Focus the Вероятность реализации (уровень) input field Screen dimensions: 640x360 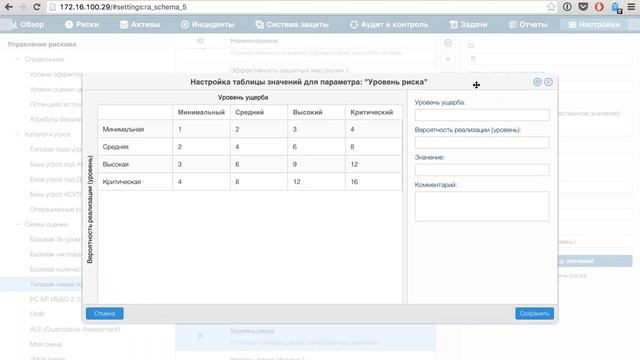(482, 142)
